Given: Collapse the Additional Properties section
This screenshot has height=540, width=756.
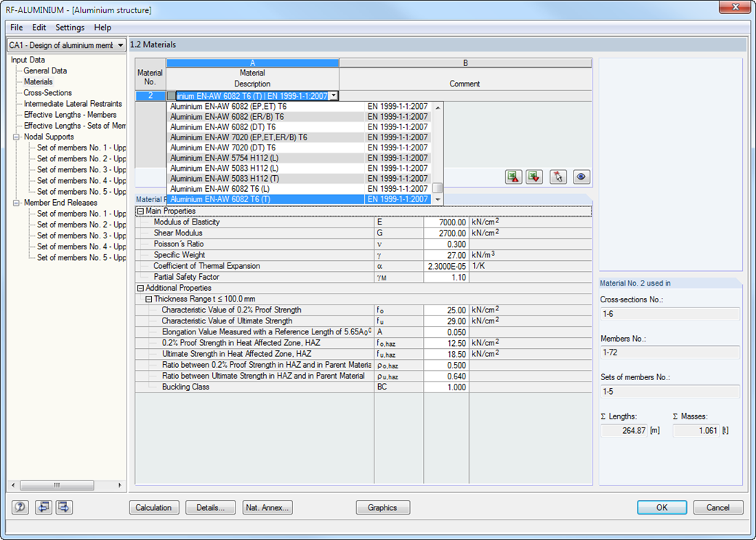Looking at the screenshot, I should [140, 288].
